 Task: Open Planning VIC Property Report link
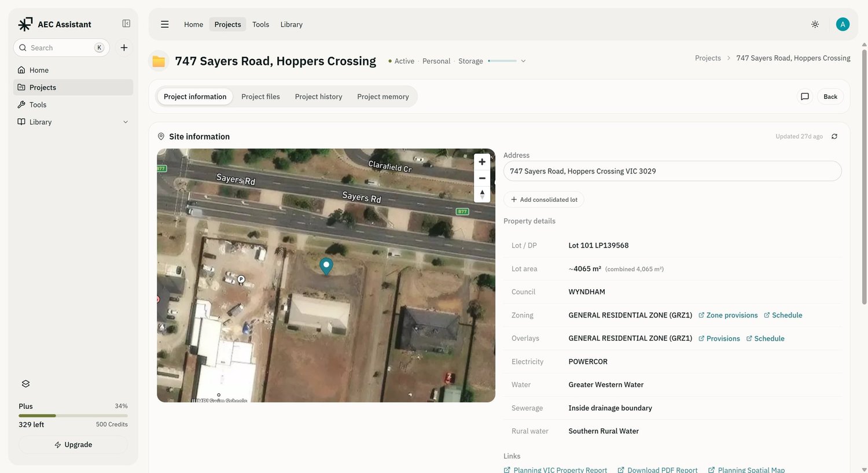[x=556, y=470]
